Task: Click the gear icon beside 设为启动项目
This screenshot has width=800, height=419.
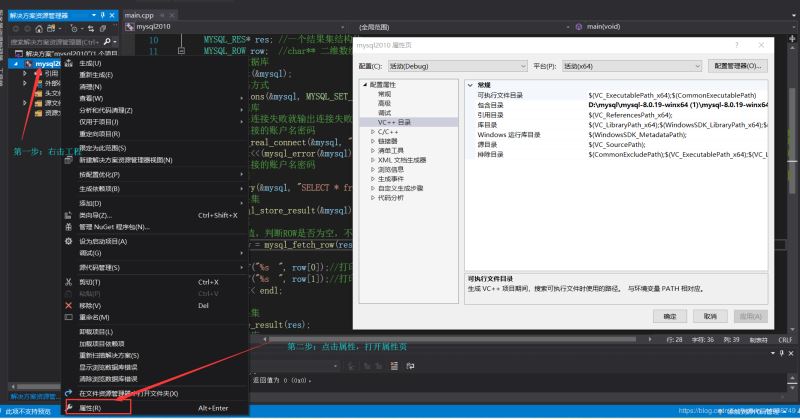Action: 68,241
